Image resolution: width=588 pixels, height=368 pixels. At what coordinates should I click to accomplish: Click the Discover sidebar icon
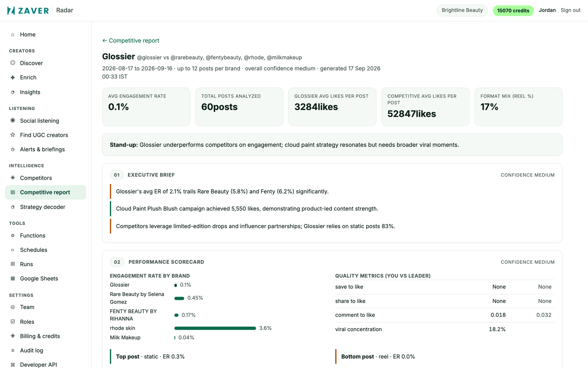coord(13,63)
